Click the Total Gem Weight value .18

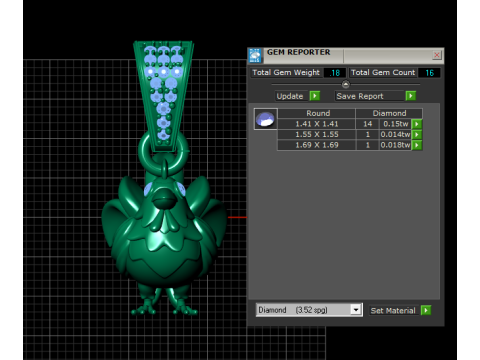(334, 73)
